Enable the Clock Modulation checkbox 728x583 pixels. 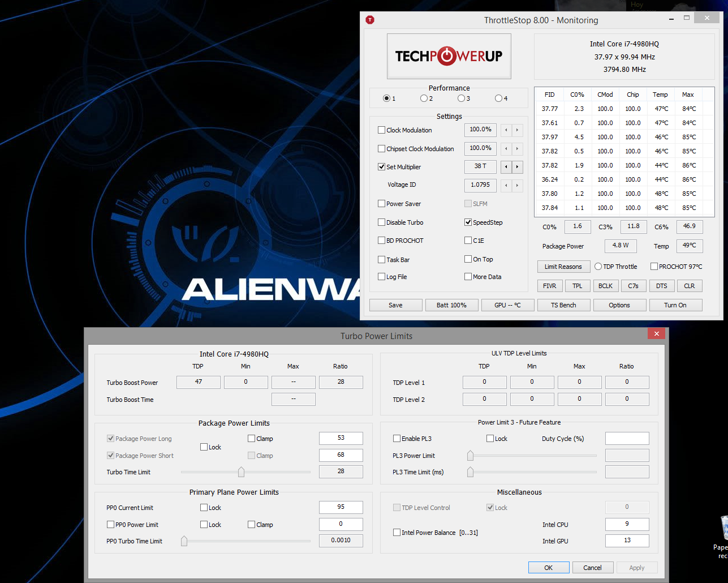[382, 130]
